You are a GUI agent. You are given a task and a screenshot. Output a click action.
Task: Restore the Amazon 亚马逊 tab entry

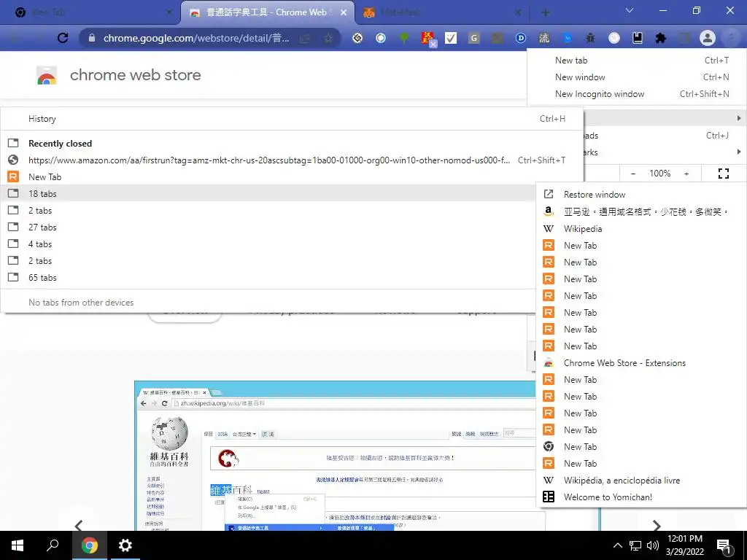coord(641,211)
